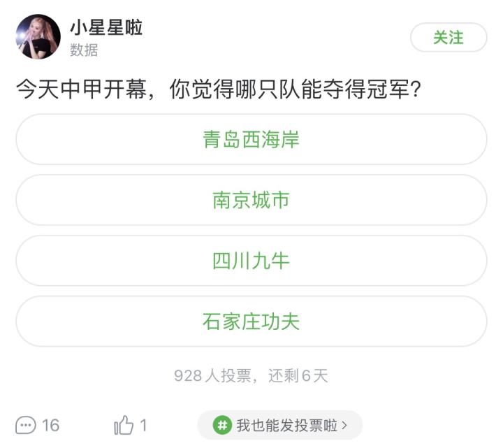The width and height of the screenshot is (503, 448).
Task: Select the 南京城市 poll option
Action: tap(251, 200)
